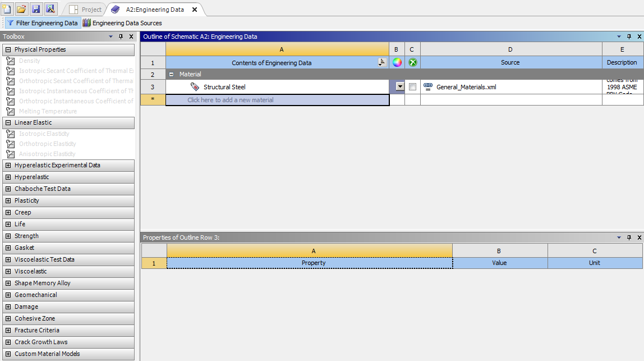Expand the Viscoelastic Test Data group

[x=8, y=259]
